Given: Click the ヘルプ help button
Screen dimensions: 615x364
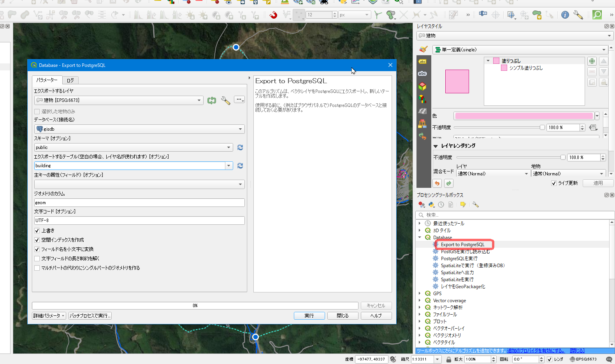Looking at the screenshot, I should (376, 316).
